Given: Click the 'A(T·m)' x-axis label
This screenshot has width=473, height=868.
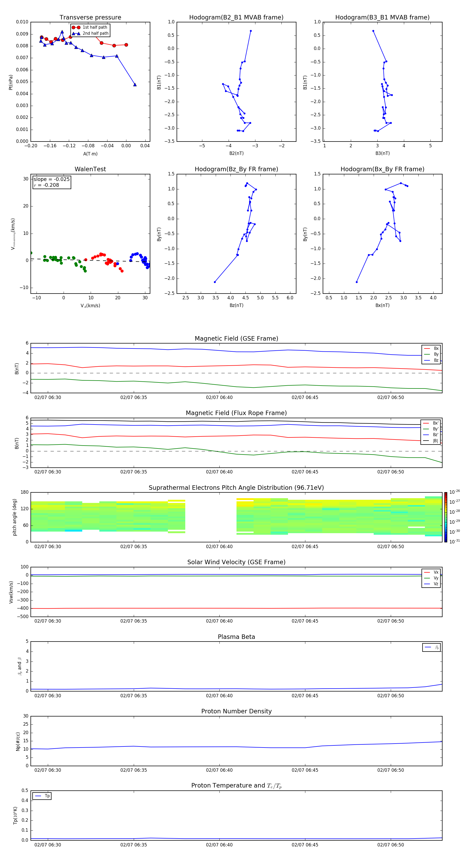Looking at the screenshot, I should pos(90,154).
